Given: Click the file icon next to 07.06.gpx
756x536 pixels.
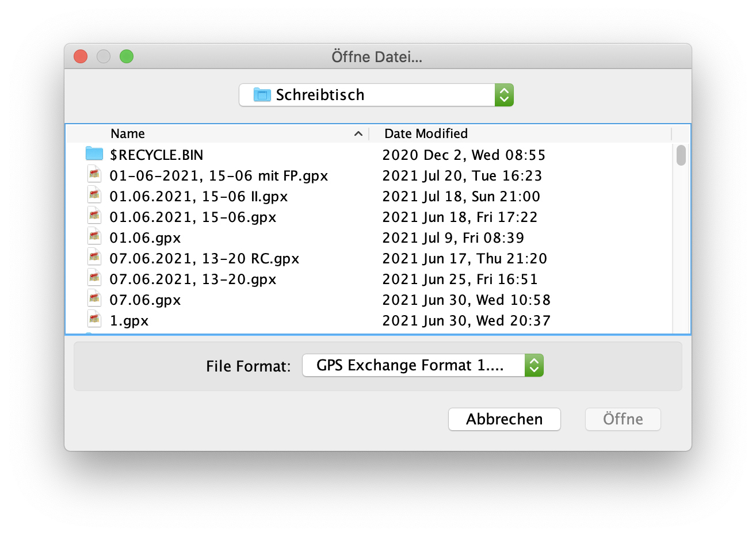Looking at the screenshot, I should point(94,298).
